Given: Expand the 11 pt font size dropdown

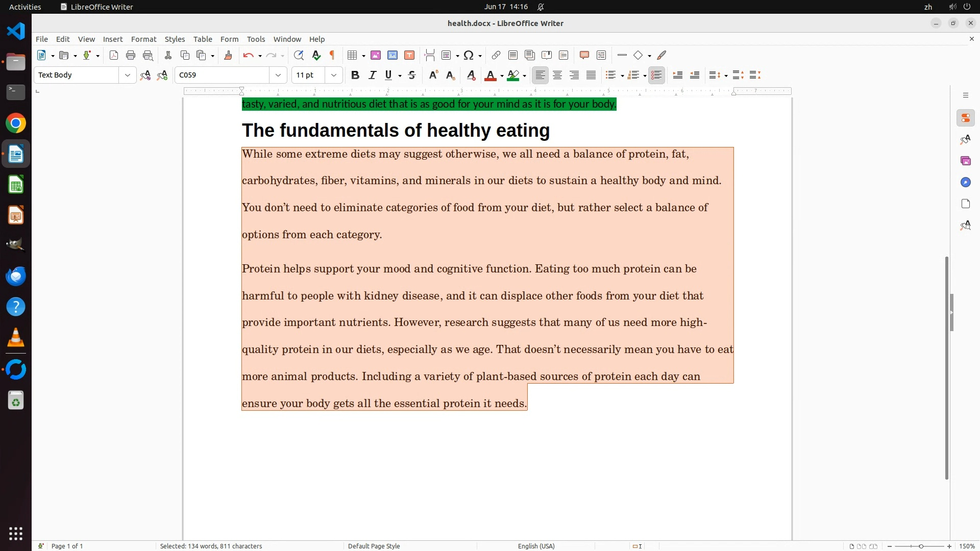Looking at the screenshot, I should pos(334,76).
